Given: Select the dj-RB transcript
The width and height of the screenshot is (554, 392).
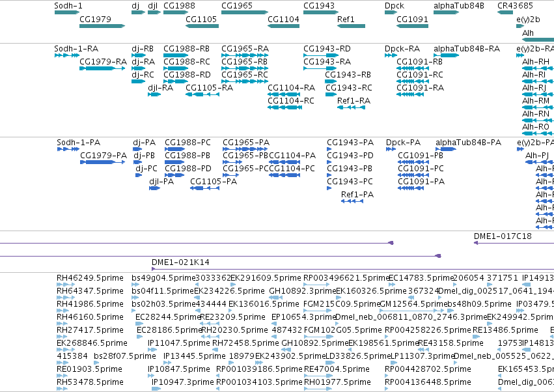Looking at the screenshot, I should (138, 55).
